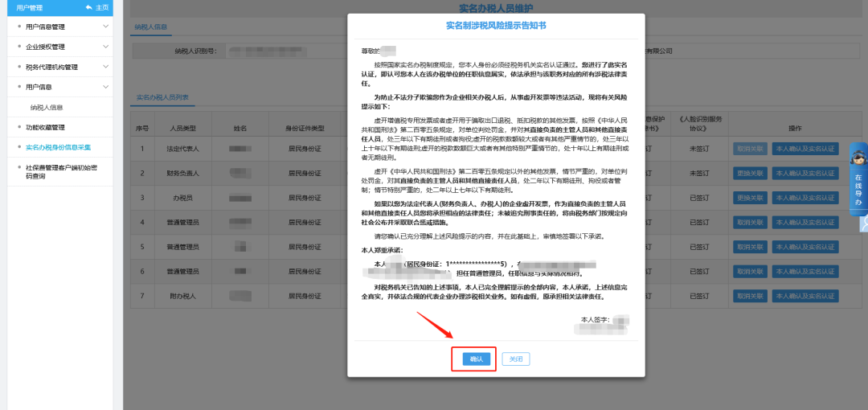Click 本人确认及实名认证 for the 办税员 row
Screen dimensions: 868x410
(x=805, y=199)
